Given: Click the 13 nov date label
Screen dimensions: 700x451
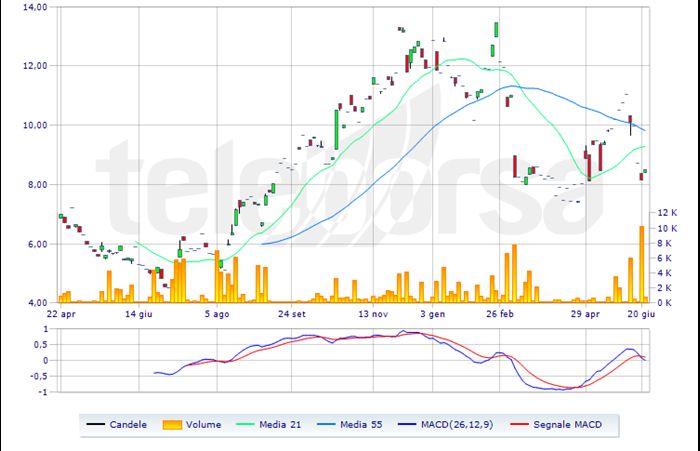Looking at the screenshot, I should pyautogui.click(x=373, y=314).
